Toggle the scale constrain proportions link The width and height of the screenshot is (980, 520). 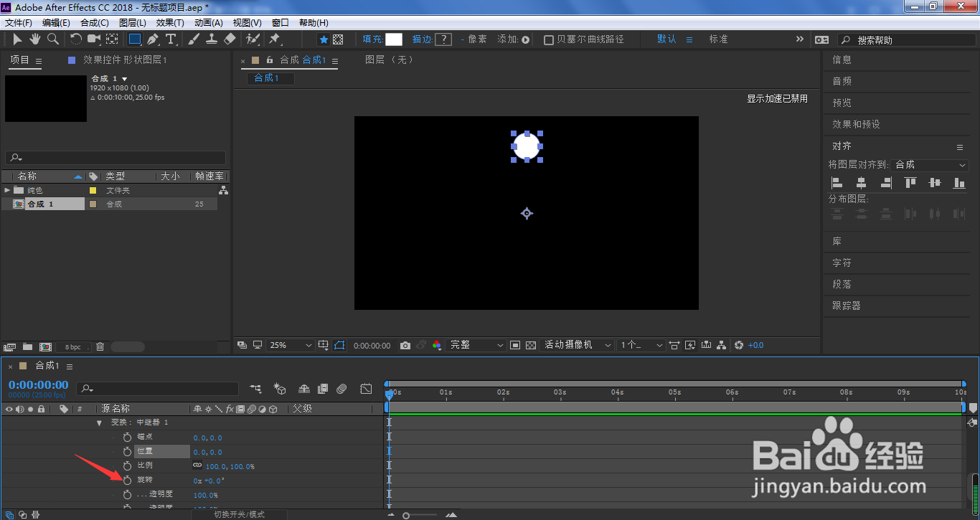(x=197, y=465)
